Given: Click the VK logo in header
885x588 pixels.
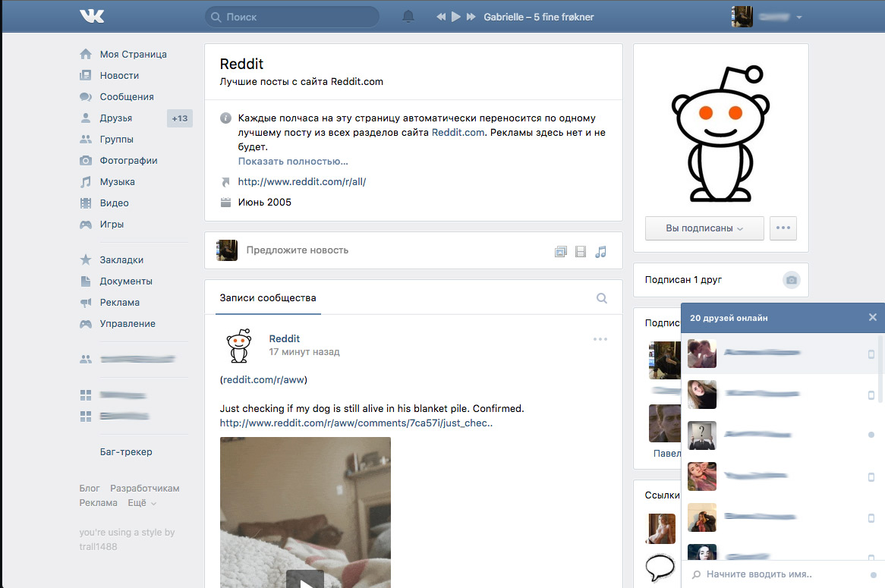Looking at the screenshot, I should tap(92, 17).
